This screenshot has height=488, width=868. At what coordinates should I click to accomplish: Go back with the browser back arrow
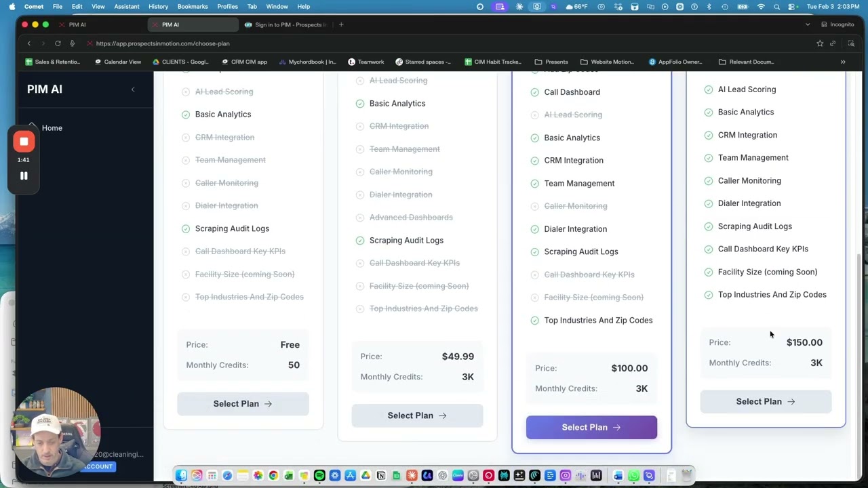pos(29,43)
